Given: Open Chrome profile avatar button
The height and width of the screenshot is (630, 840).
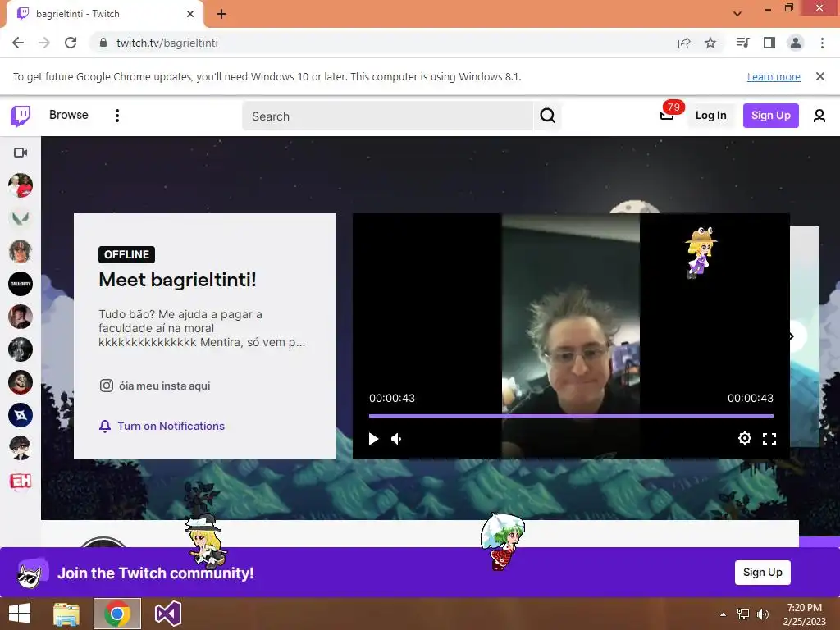Looking at the screenshot, I should pyautogui.click(x=796, y=43).
